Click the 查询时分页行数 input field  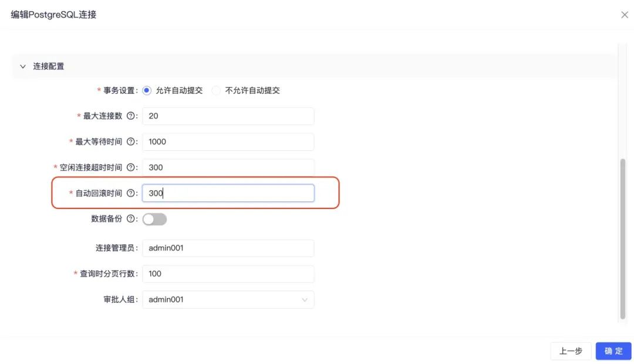(228, 274)
